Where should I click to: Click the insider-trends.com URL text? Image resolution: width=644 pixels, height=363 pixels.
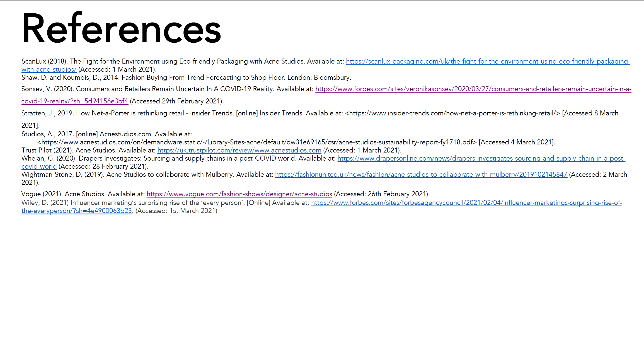point(452,113)
